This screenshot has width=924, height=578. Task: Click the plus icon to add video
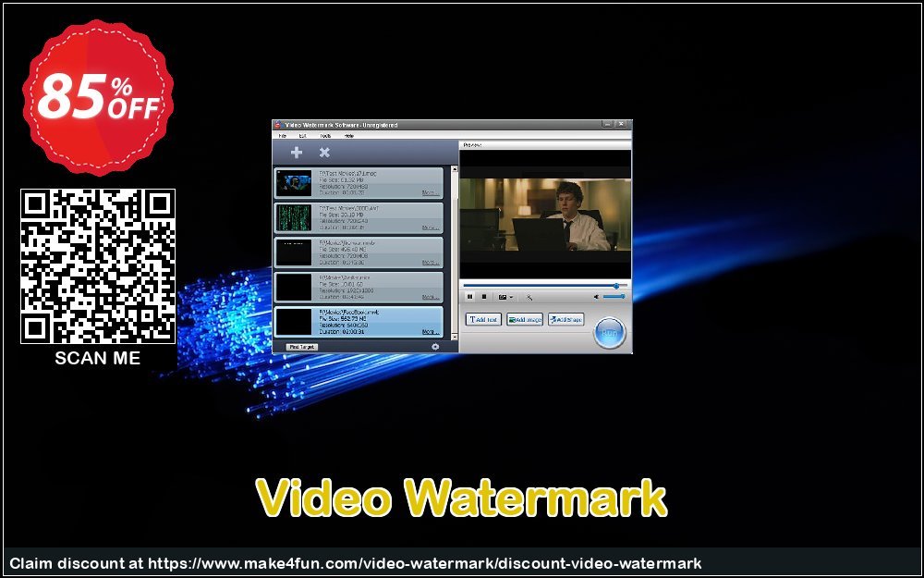click(297, 153)
